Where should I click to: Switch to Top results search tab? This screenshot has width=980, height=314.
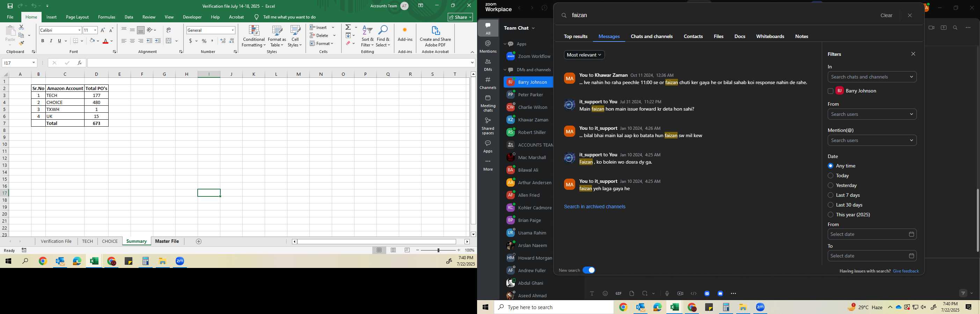(x=576, y=37)
